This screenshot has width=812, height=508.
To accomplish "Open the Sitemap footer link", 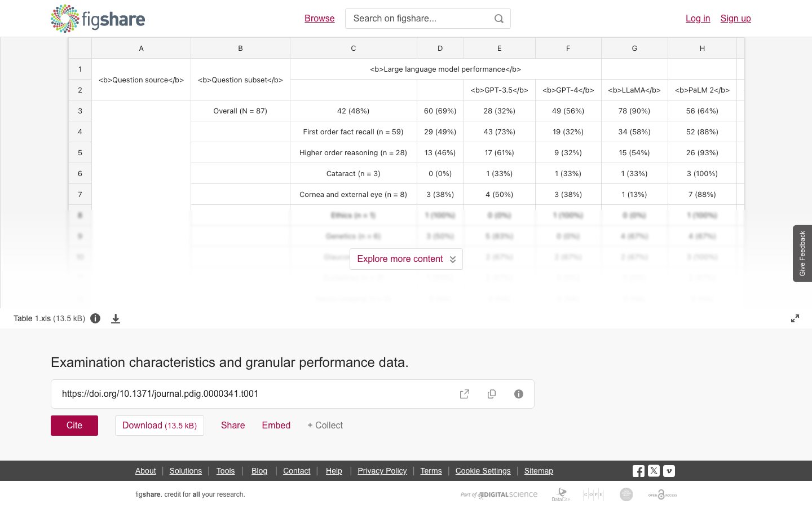I will 539,471.
